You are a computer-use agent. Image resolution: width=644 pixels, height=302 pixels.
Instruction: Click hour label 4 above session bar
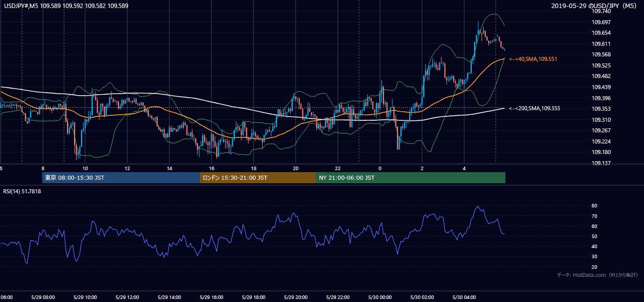click(464, 168)
